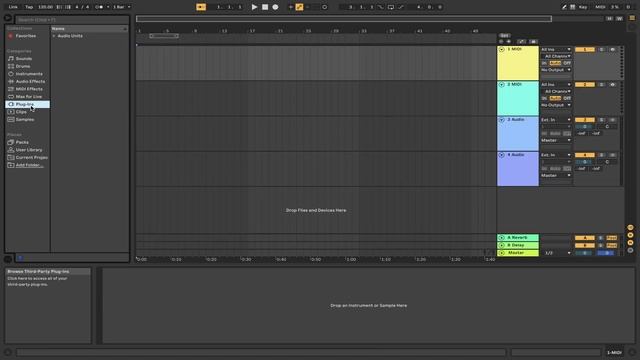The width and height of the screenshot is (640, 360).
Task: Toggle the Automation Arm button
Action: tap(299, 7)
